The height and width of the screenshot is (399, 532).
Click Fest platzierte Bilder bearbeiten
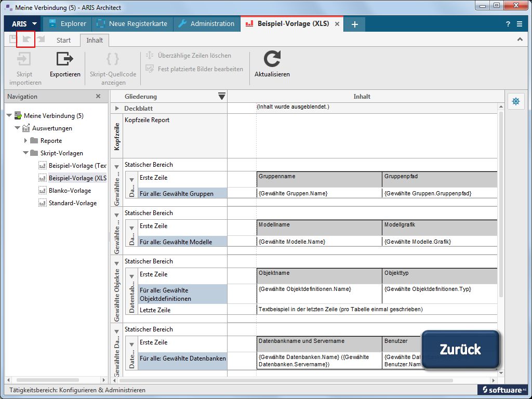(194, 69)
